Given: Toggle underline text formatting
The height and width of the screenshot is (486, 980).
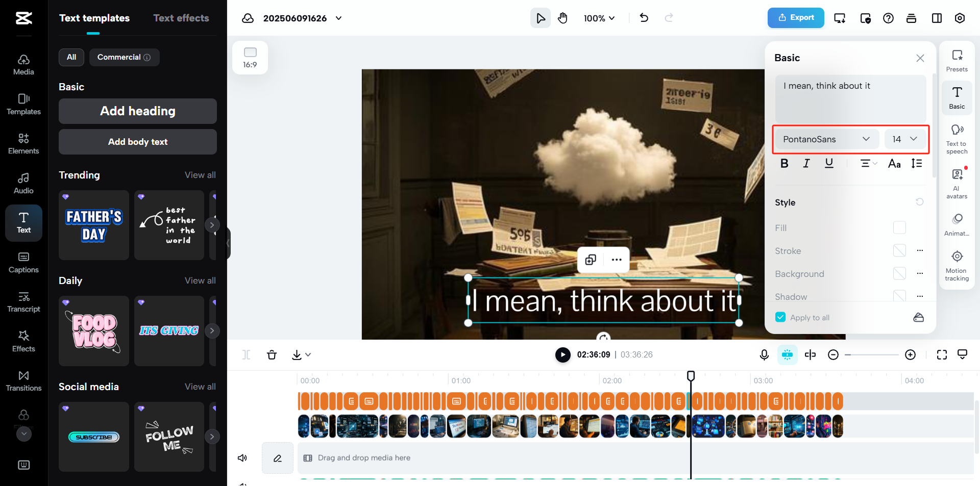Looking at the screenshot, I should pos(829,163).
